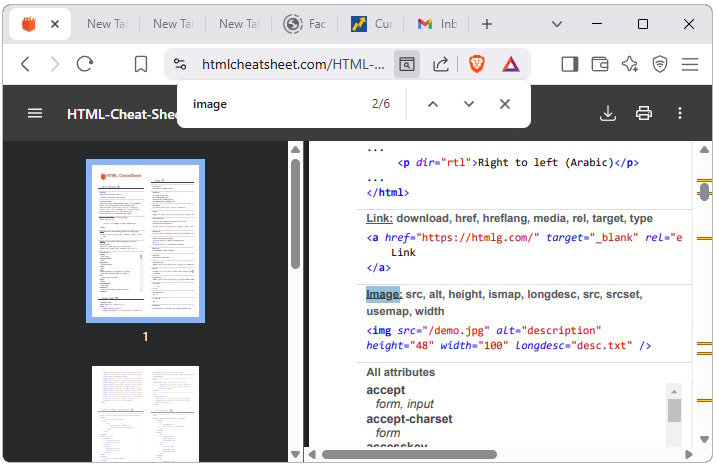Click the img src="/demo.jpg" code line
The image size is (717, 469).
[x=484, y=330]
